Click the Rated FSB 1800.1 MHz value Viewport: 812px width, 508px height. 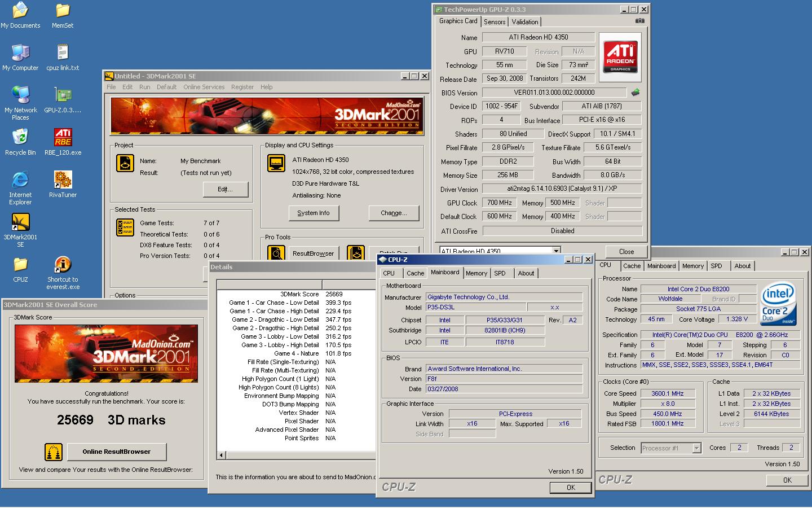pos(667,423)
